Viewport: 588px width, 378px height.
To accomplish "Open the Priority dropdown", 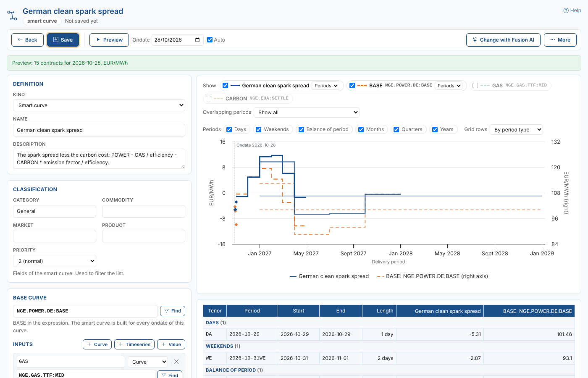I will point(55,261).
